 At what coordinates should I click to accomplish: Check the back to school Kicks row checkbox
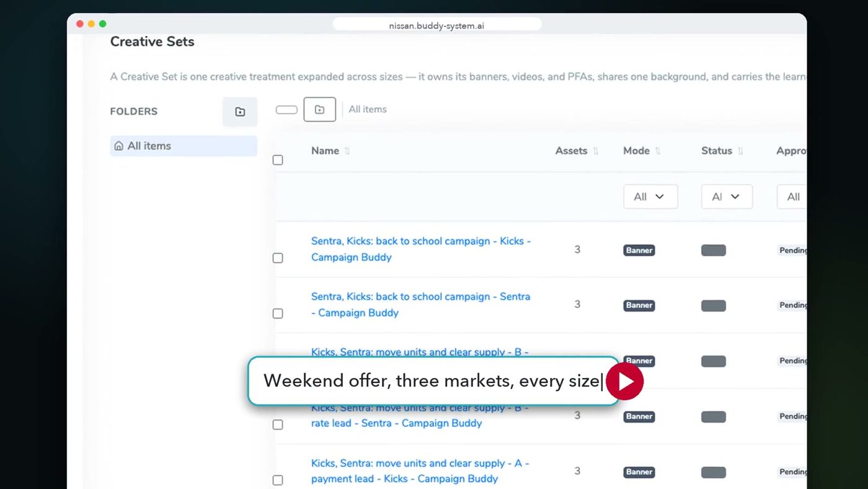(278, 258)
